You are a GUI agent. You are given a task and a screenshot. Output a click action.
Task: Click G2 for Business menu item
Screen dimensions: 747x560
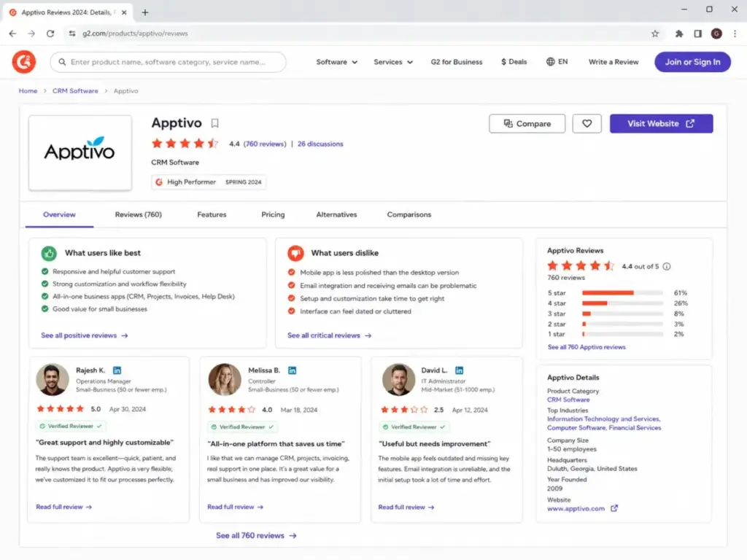pyautogui.click(x=457, y=62)
